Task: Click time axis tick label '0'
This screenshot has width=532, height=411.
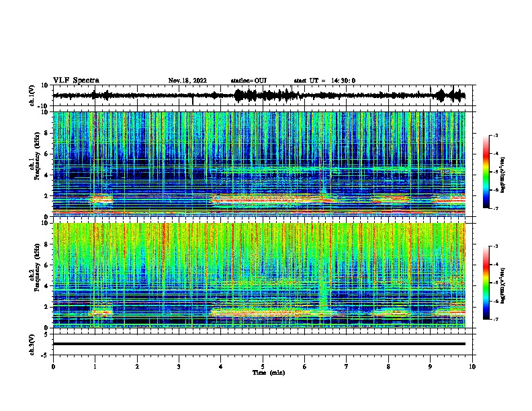Action: 53,367
